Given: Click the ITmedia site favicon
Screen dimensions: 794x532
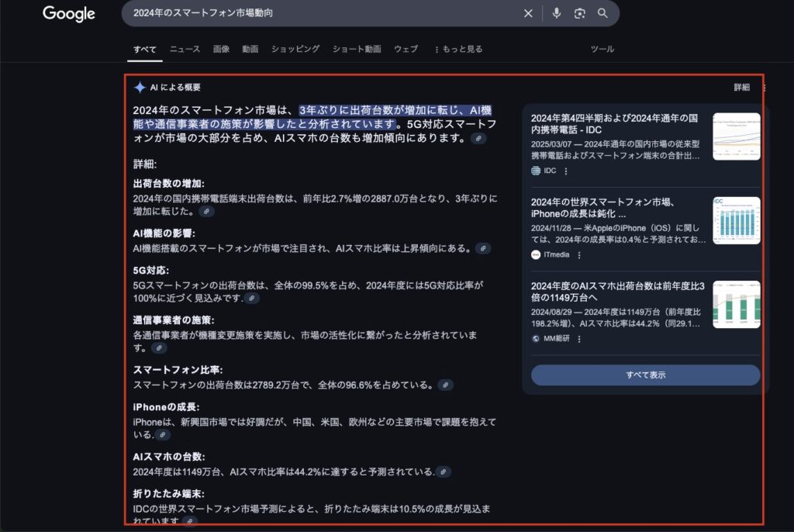Looking at the screenshot, I should 536,255.
